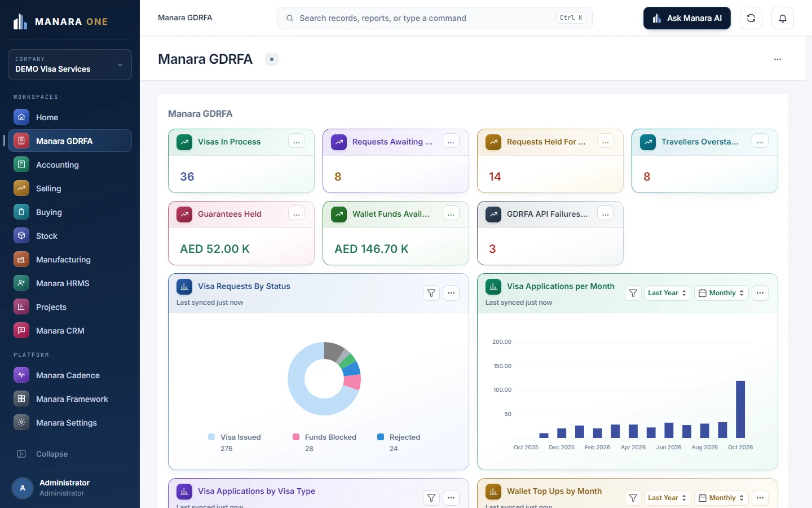Open the page options menu beside Manara GDRFA title
Image resolution: width=812 pixels, height=508 pixels.
click(x=778, y=59)
